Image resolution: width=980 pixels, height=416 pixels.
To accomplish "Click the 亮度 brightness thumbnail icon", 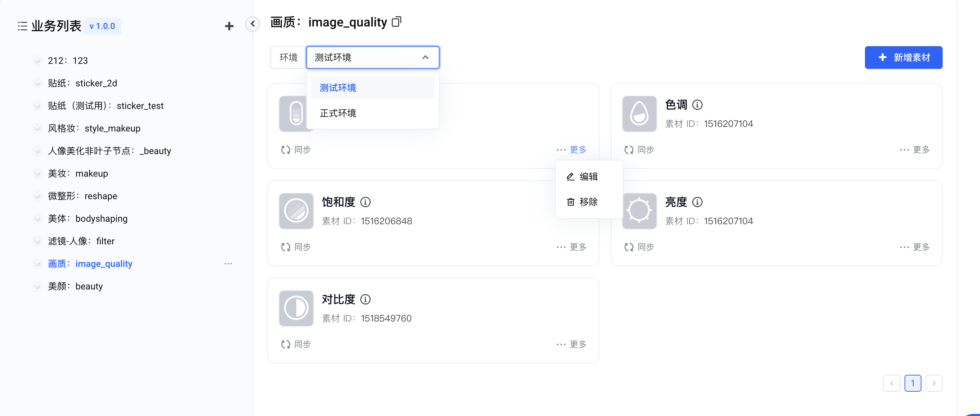I will pos(639,211).
